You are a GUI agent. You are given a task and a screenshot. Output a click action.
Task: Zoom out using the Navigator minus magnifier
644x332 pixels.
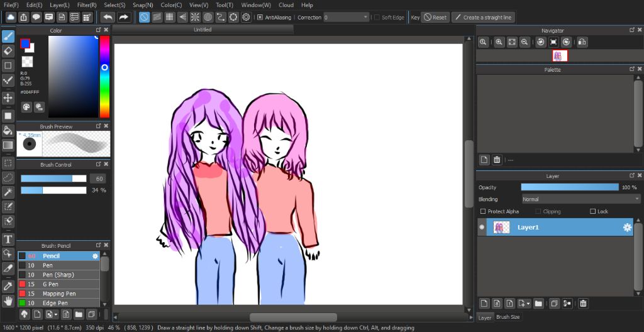coord(524,42)
